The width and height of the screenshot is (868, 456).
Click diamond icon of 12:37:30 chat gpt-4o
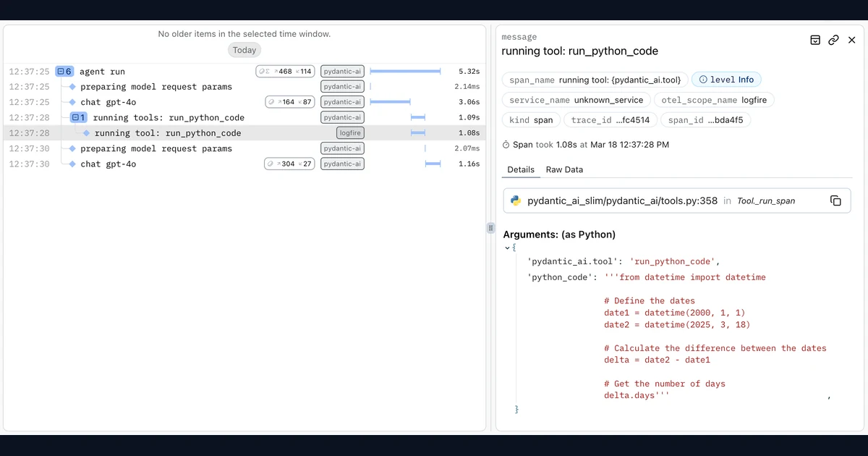(72, 164)
